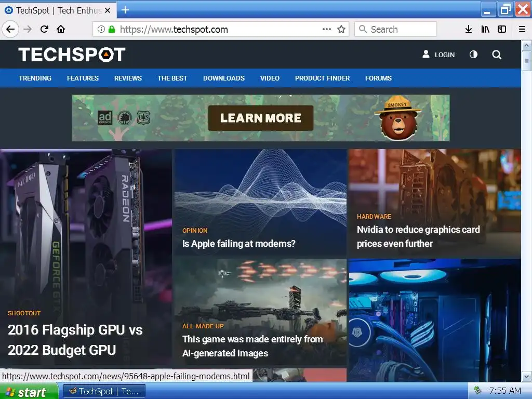Bookmark this page with the star icon
Viewport: 532px width, 399px height.
341,29
